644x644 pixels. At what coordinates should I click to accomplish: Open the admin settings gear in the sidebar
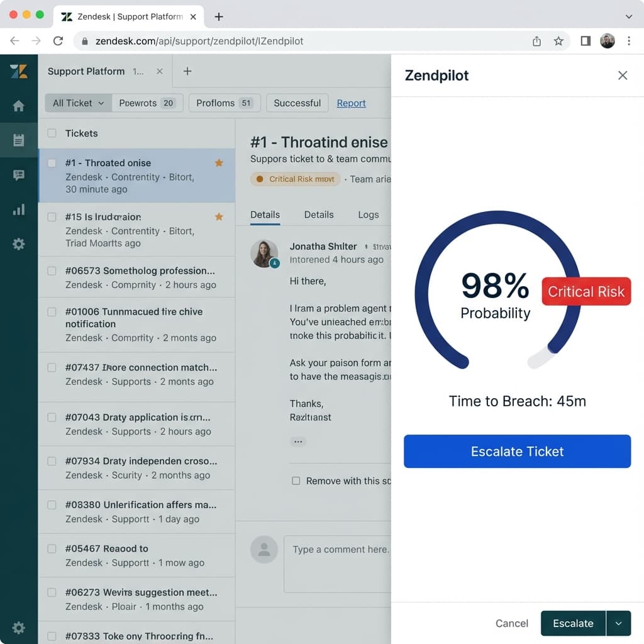(x=18, y=244)
